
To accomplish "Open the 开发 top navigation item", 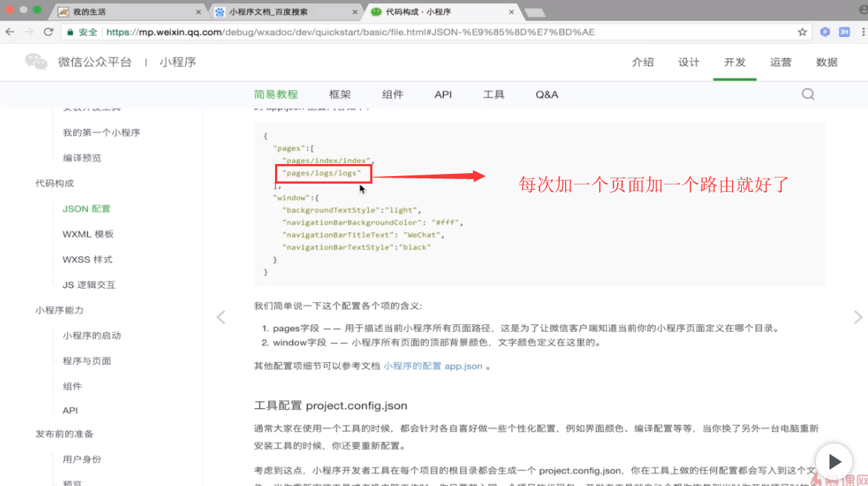I will coord(734,62).
